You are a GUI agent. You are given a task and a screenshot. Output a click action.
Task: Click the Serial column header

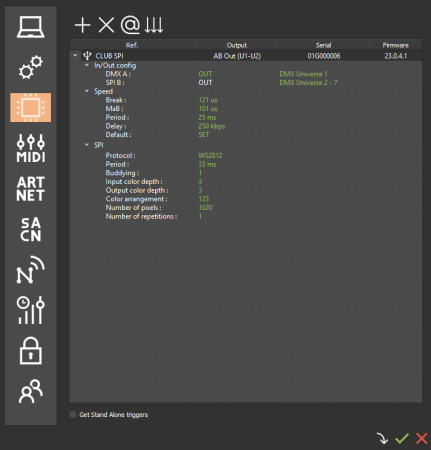click(x=323, y=45)
